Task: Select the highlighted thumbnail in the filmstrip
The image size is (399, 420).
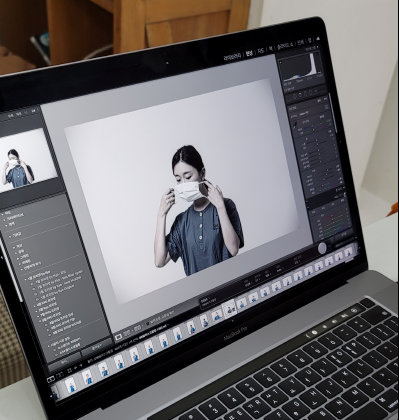Action: (229, 309)
